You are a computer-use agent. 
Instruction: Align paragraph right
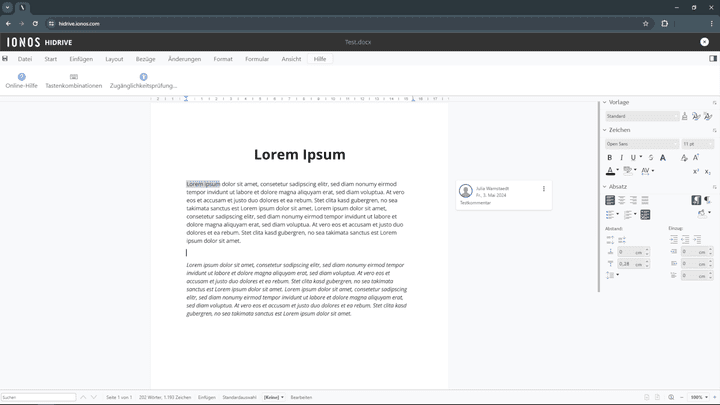pos(633,200)
